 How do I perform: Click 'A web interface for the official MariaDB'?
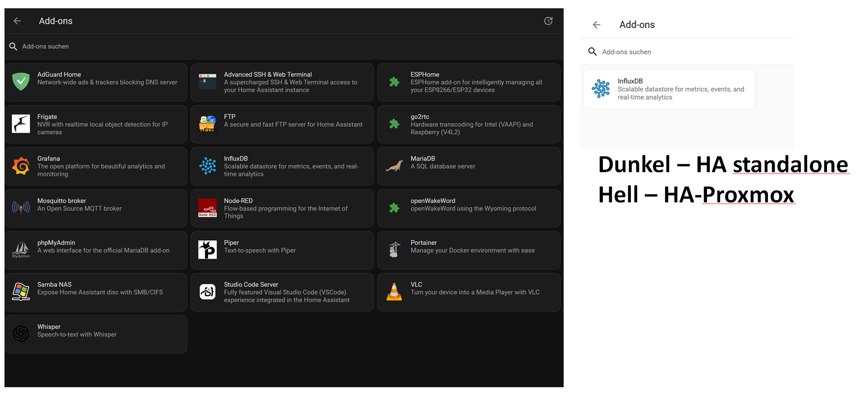tap(103, 250)
